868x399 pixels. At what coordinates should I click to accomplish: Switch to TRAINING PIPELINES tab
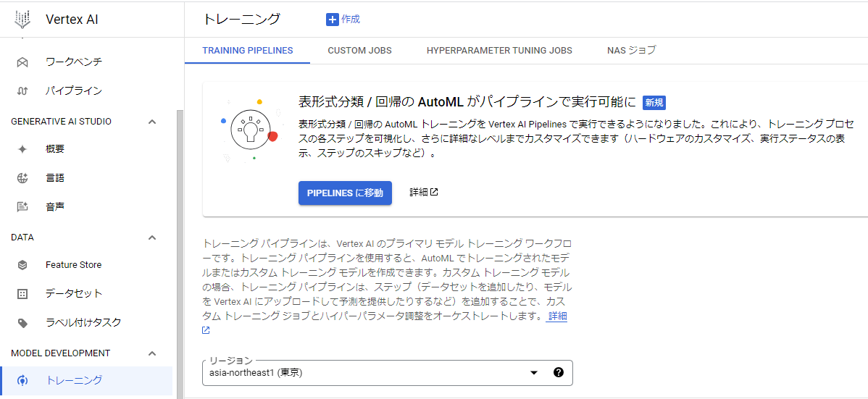tap(248, 51)
